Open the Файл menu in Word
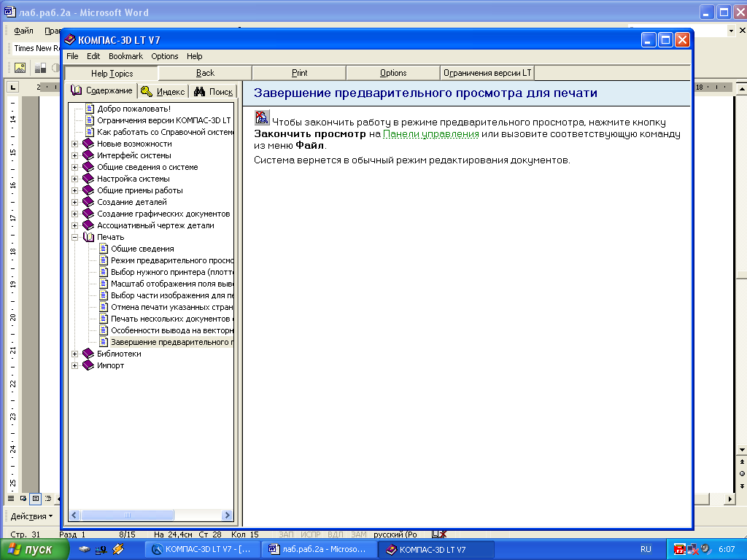 (x=23, y=31)
